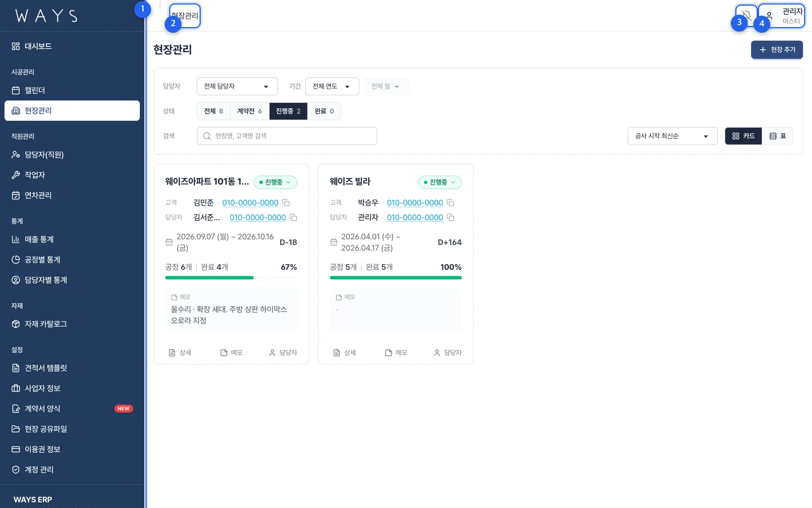Click 관리자's phone number on 웨이즈 빌라 card
The width and height of the screenshot is (812, 508).
click(x=415, y=217)
